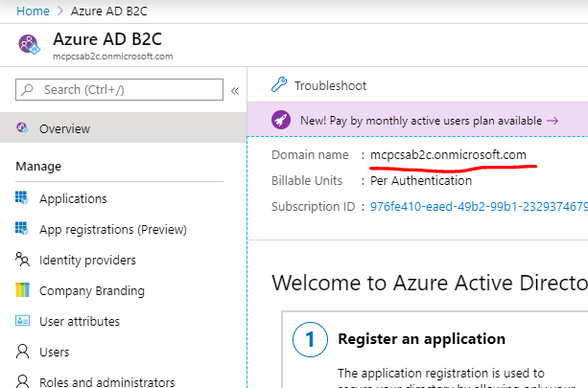Viewport: 588px width, 388px height.
Task: Click the Azure AD B2C breadcrumb text
Action: pos(109,11)
